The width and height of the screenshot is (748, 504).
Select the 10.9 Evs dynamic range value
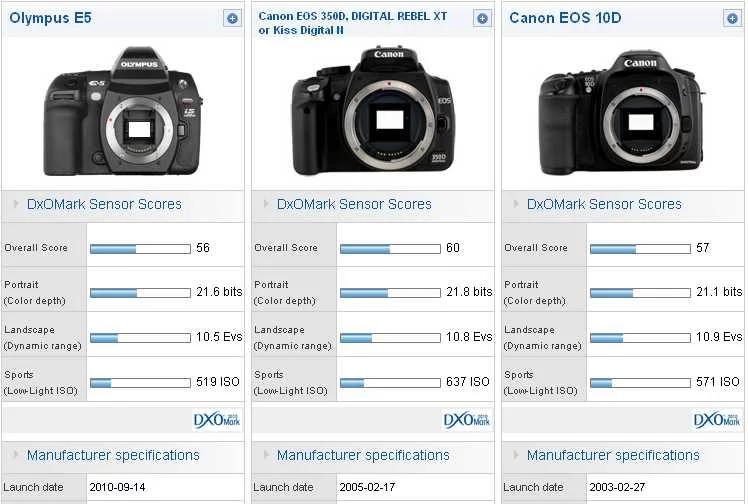719,337
